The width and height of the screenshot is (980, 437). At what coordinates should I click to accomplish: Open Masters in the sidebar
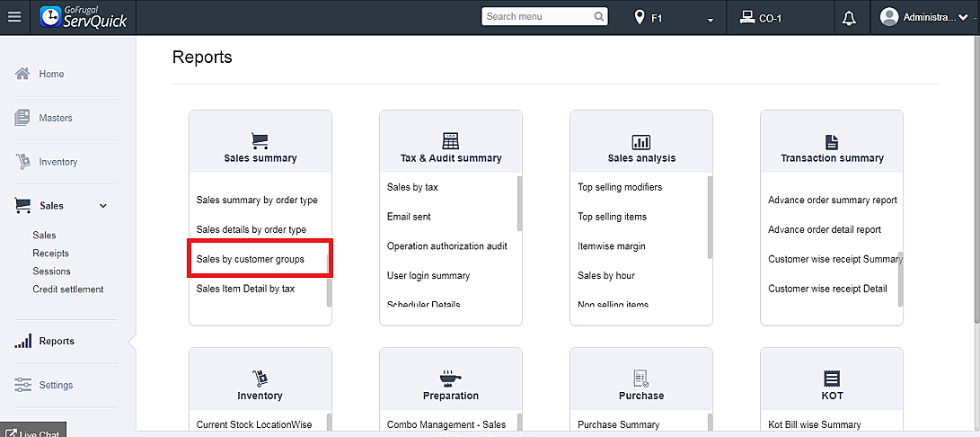click(55, 118)
